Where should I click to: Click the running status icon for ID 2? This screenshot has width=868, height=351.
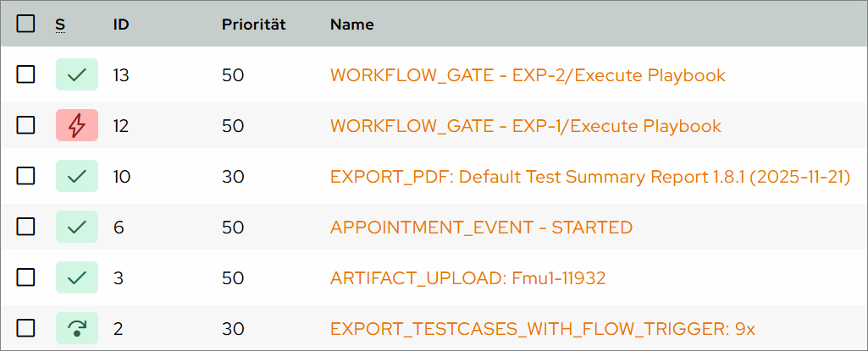pyautogui.click(x=77, y=328)
